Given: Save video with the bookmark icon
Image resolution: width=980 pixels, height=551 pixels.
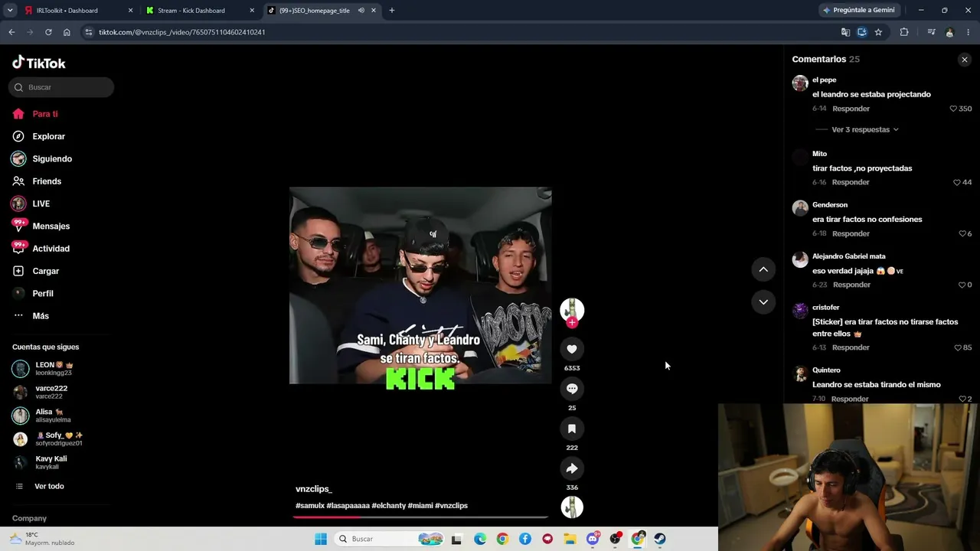Looking at the screenshot, I should 572,429.
